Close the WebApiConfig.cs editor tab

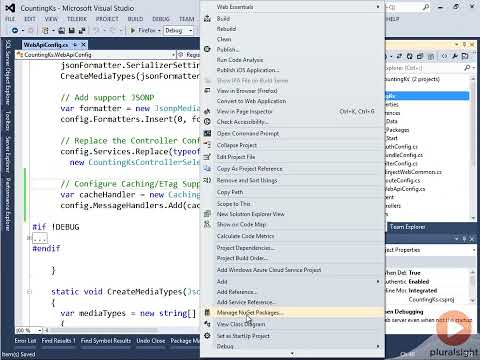[84, 44]
